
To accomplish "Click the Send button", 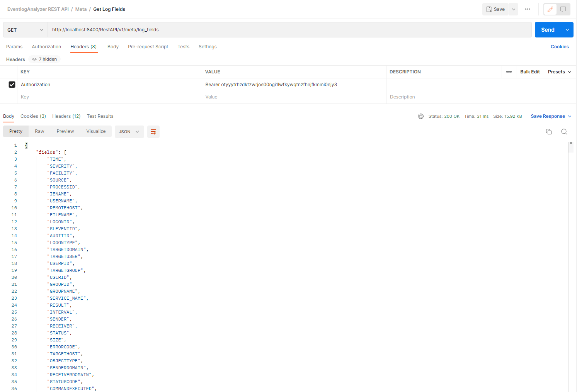I will [547, 29].
